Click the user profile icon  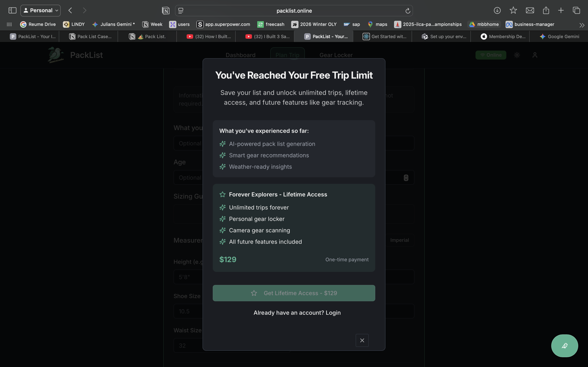coord(535,55)
